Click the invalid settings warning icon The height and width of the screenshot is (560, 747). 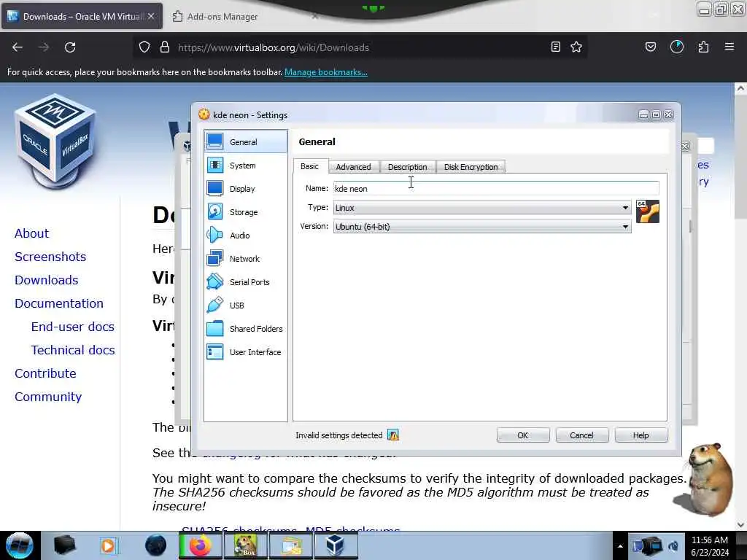tap(393, 435)
